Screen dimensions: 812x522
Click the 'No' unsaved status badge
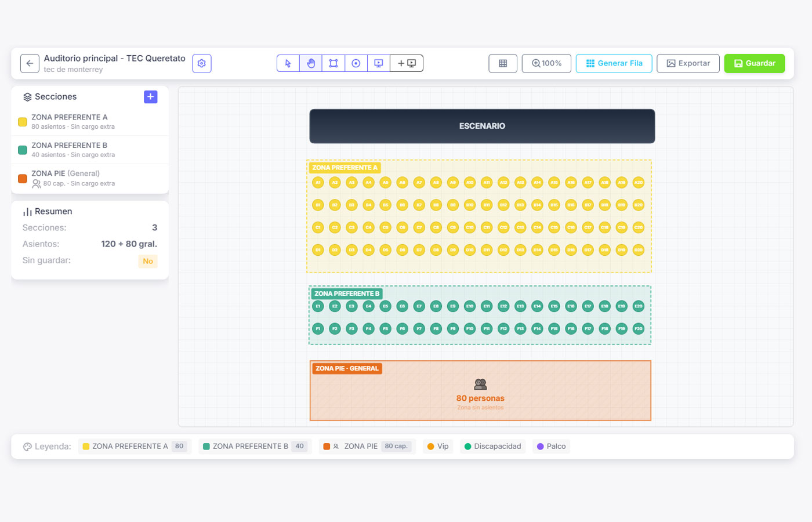(148, 261)
